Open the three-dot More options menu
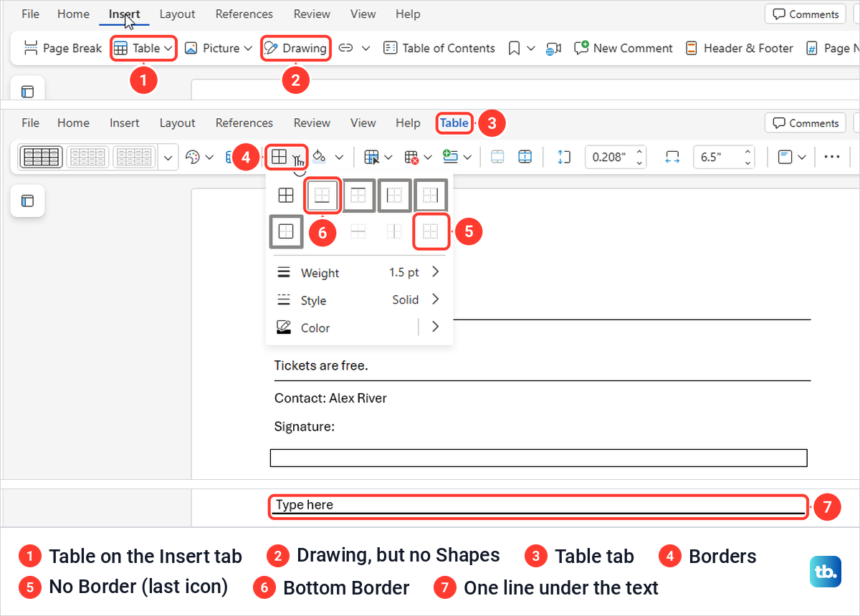Image resolution: width=860 pixels, height=616 pixels. 831,157
